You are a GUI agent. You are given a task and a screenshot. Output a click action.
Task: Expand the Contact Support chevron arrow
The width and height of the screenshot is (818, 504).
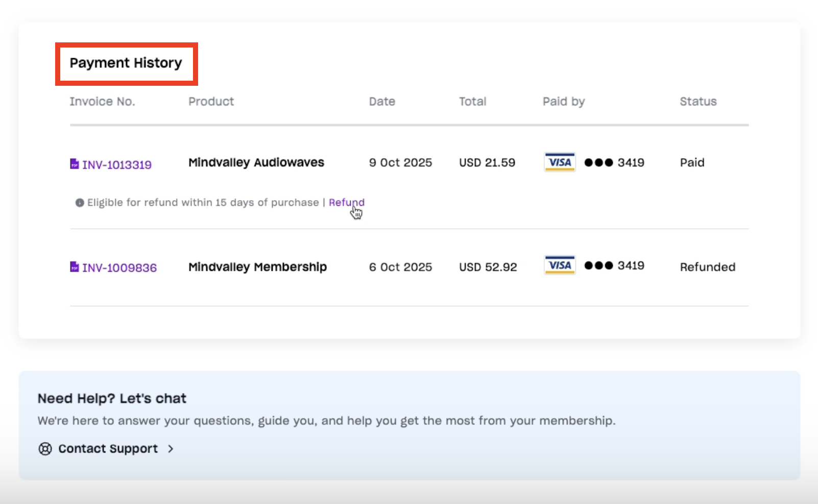pyautogui.click(x=172, y=449)
